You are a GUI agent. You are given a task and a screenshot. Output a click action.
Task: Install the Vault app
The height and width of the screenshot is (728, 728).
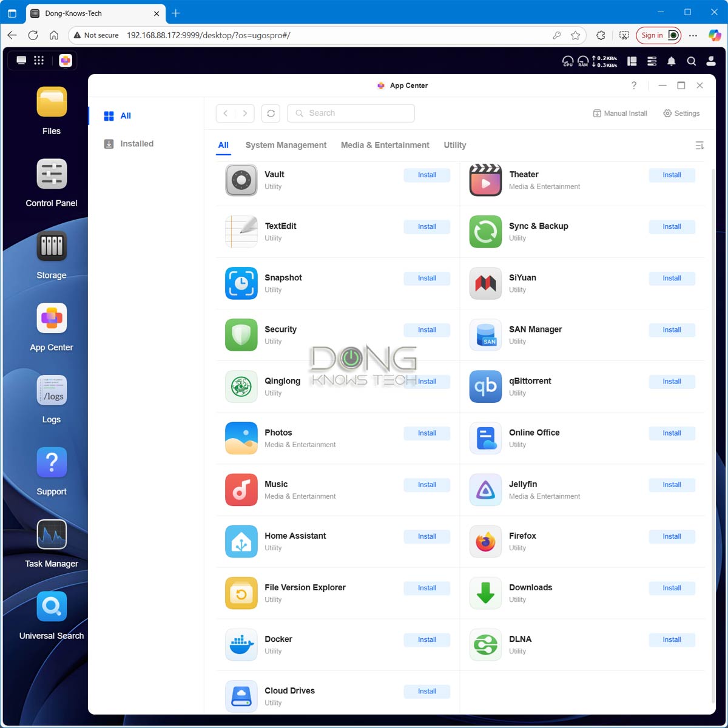[x=427, y=175]
